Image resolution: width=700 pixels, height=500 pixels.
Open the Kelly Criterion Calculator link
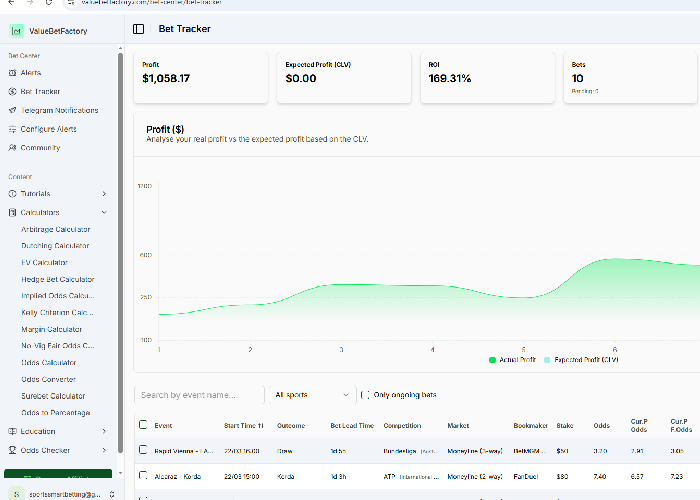coord(58,312)
